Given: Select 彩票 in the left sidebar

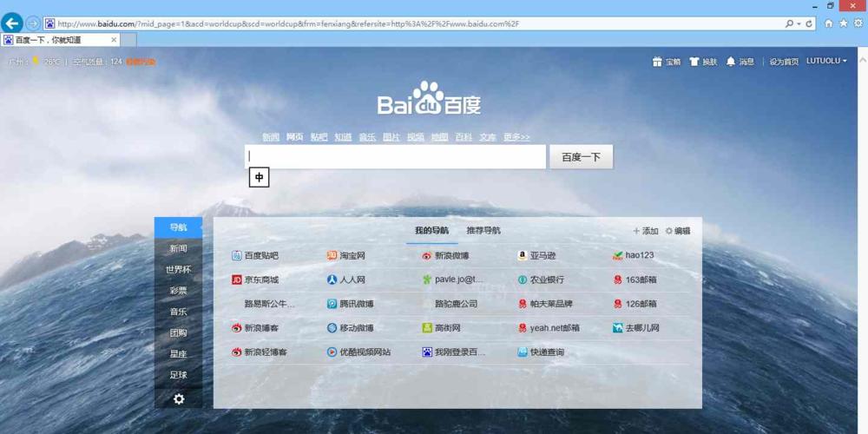Looking at the screenshot, I should click(x=178, y=291).
